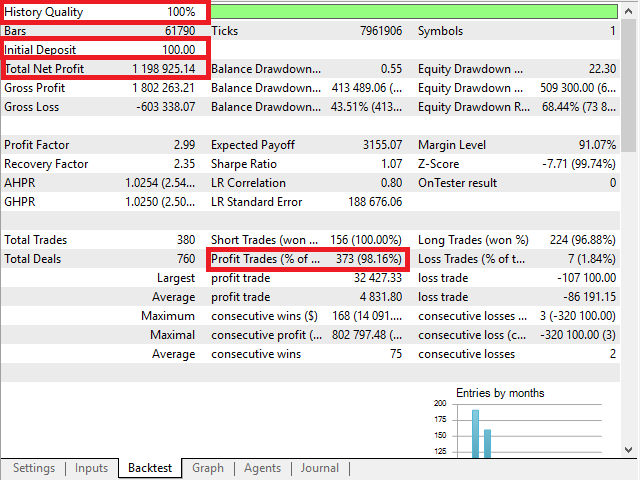Click Balance Drawdown value 0.55

tap(391, 69)
